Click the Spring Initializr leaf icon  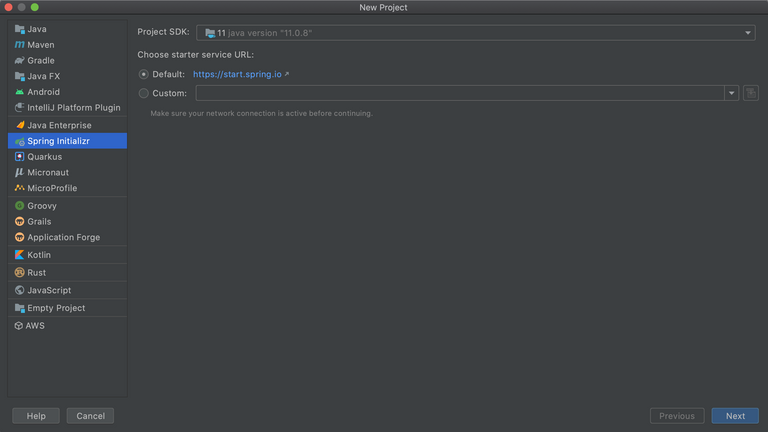click(20, 141)
